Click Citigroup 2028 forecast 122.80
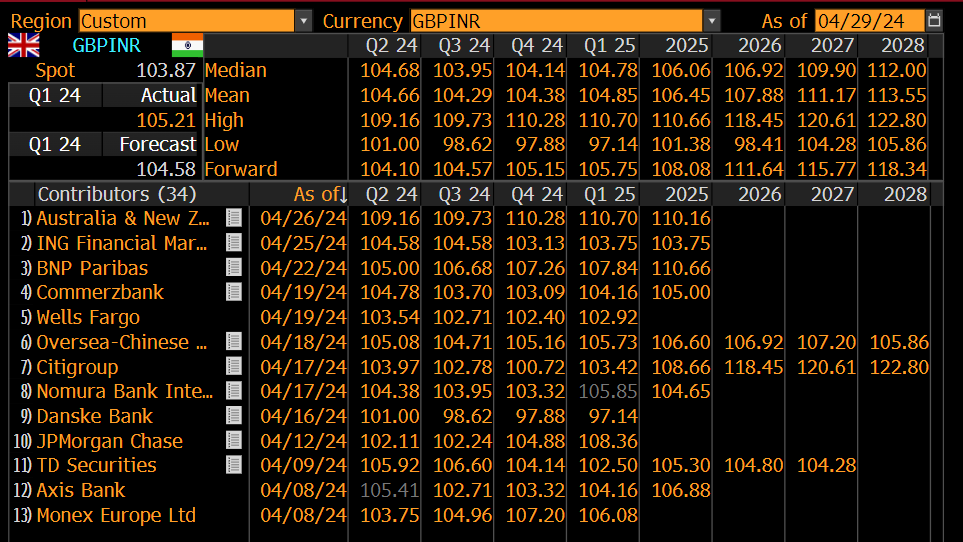The image size is (963, 542). (x=899, y=367)
